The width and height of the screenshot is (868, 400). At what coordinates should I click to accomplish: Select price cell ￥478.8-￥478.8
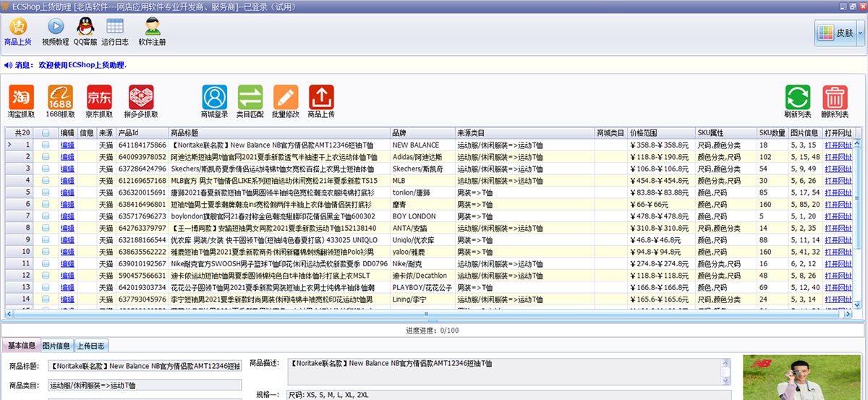(661, 216)
